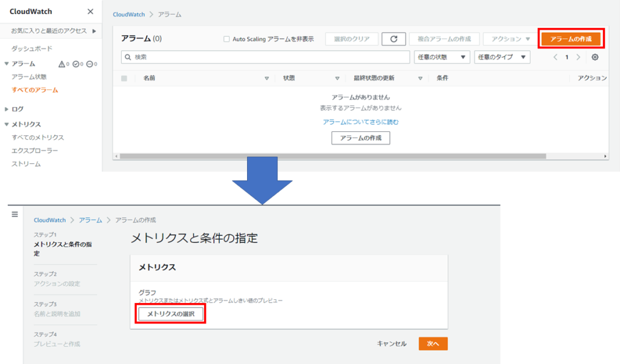Go to previous page of alarms

555,57
